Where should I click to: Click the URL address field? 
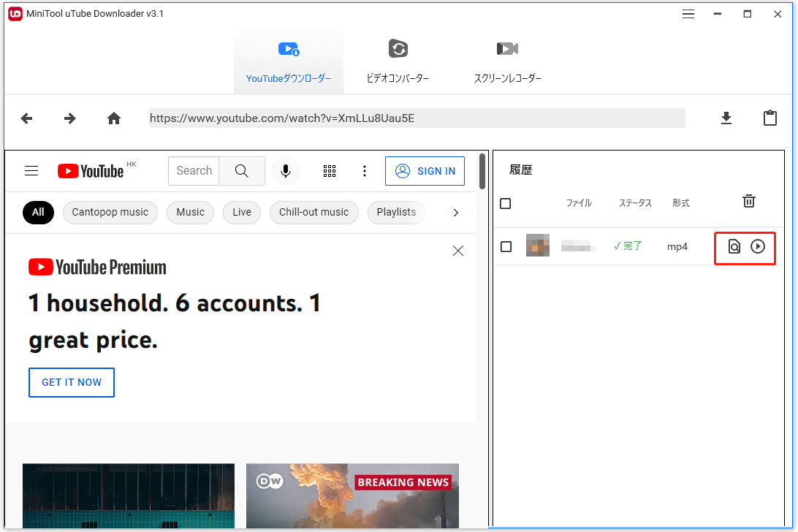click(417, 118)
